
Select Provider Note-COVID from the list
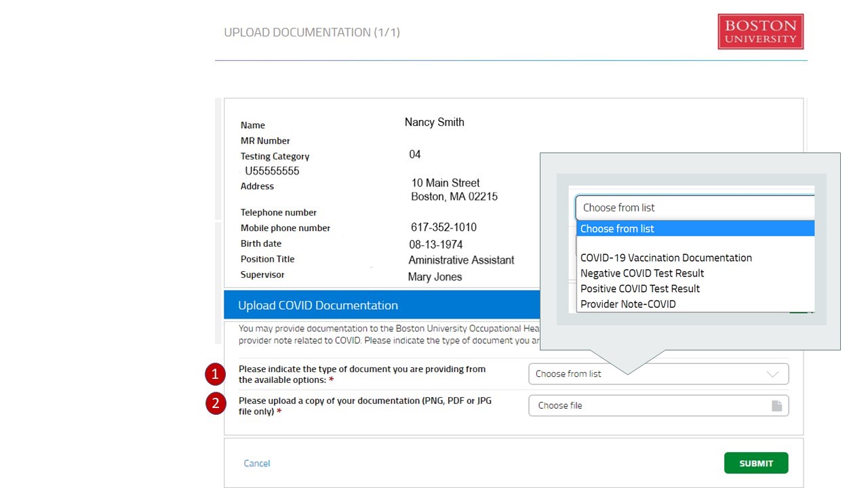click(628, 304)
